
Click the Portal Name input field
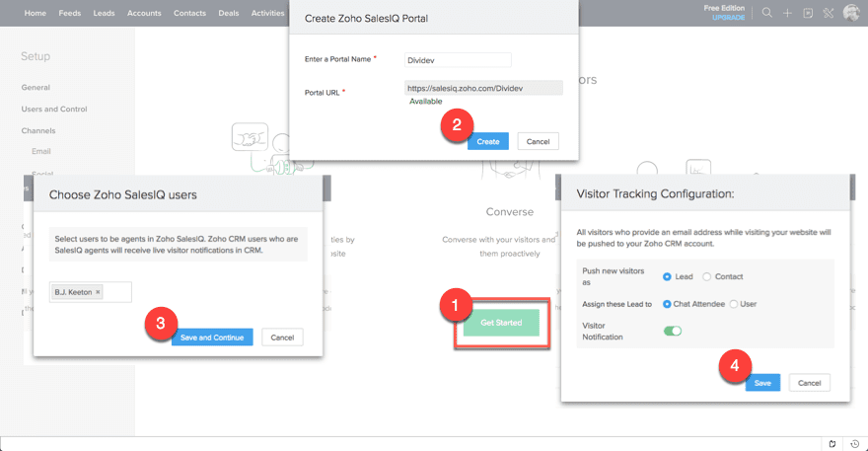458,59
